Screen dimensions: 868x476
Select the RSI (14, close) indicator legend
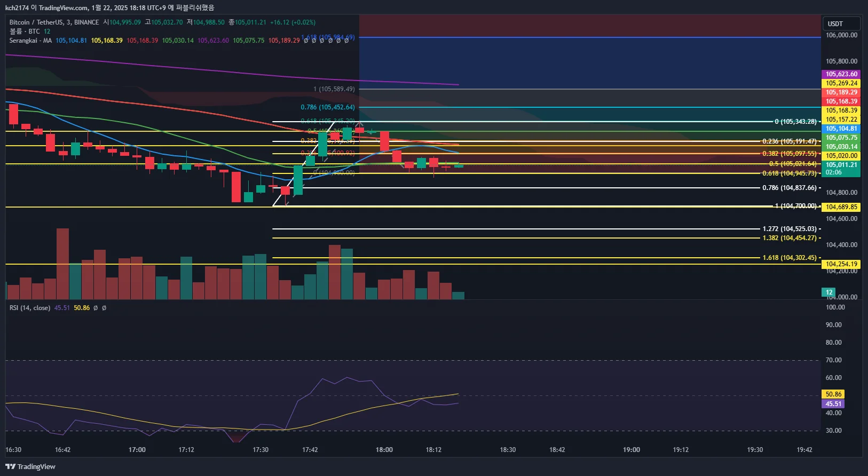30,308
